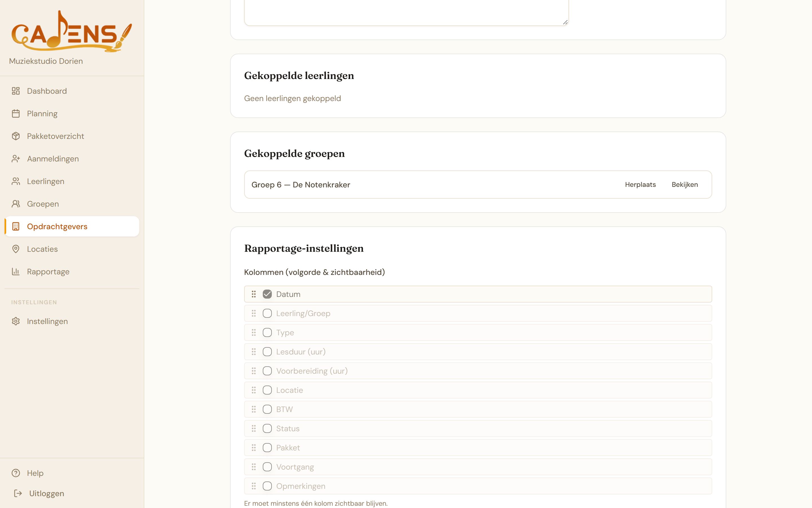Click the Rapportage bar chart icon
The width and height of the screenshot is (812, 508).
point(16,271)
